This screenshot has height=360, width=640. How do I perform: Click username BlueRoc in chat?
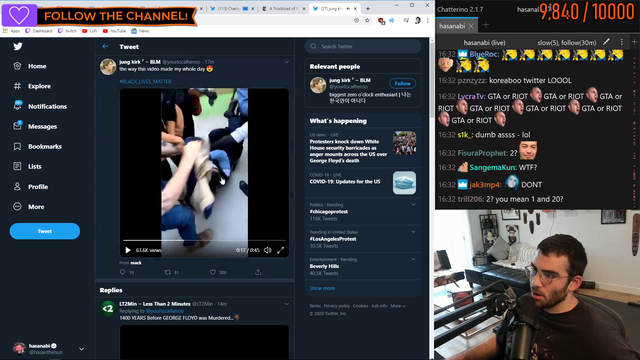[484, 54]
